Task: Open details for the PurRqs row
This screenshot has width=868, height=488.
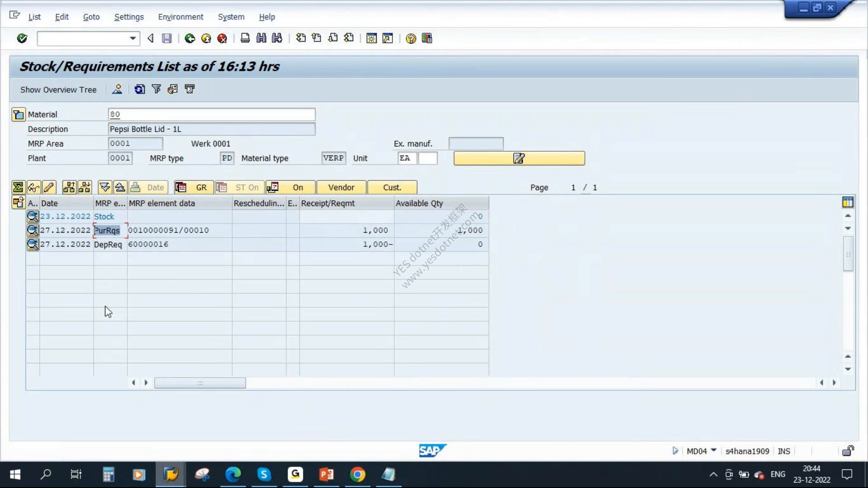Action: [33, 230]
